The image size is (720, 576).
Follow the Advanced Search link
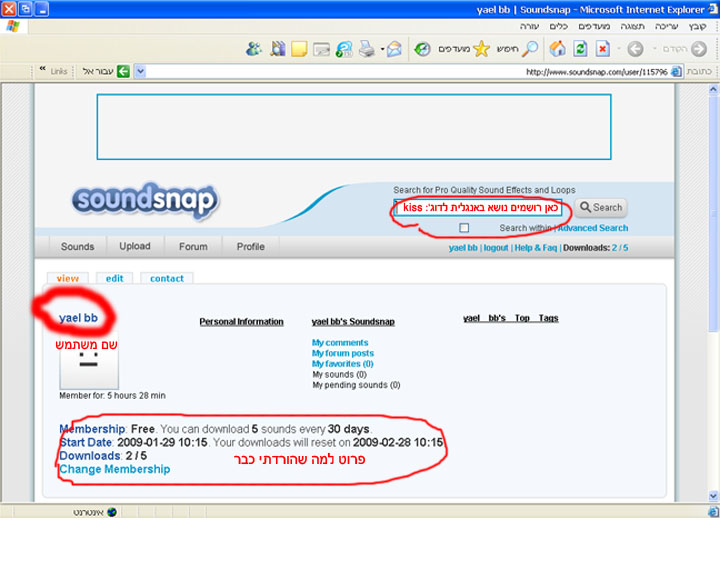(593, 228)
